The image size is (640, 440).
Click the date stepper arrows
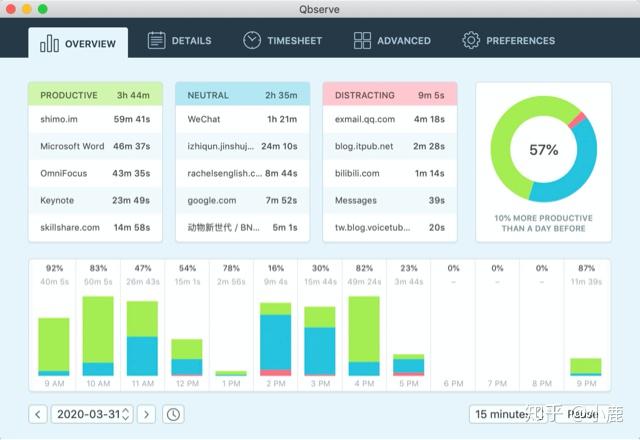tap(126, 414)
